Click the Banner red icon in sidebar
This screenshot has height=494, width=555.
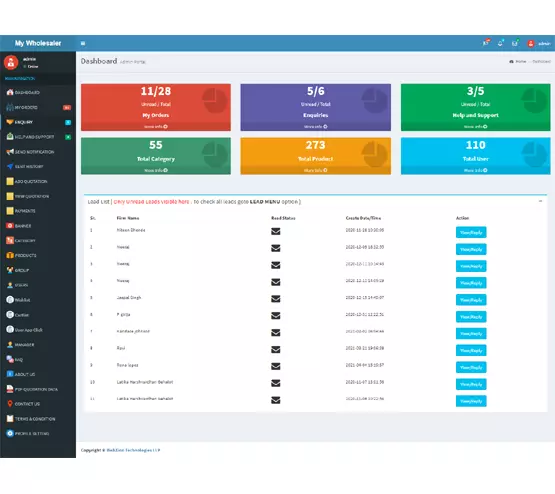click(x=10, y=226)
